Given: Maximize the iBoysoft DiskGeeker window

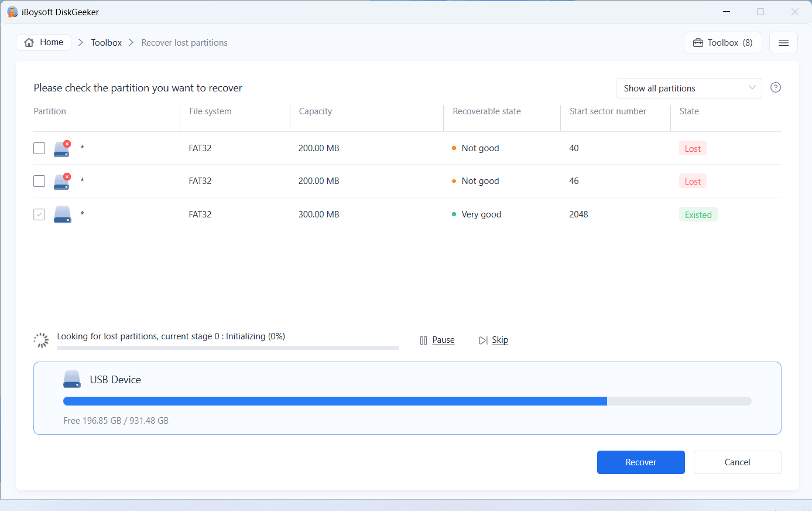Looking at the screenshot, I should pos(760,12).
